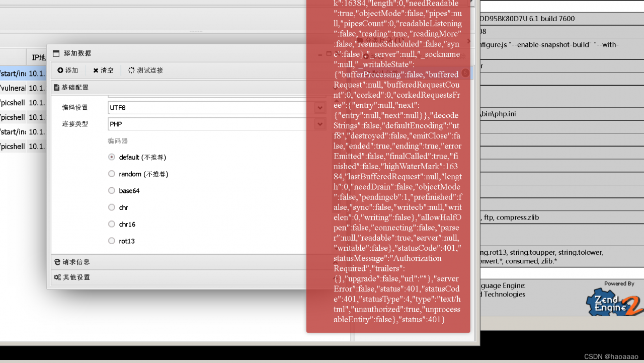
Task: Select the random (不推荐) encoder
Action: click(112, 174)
